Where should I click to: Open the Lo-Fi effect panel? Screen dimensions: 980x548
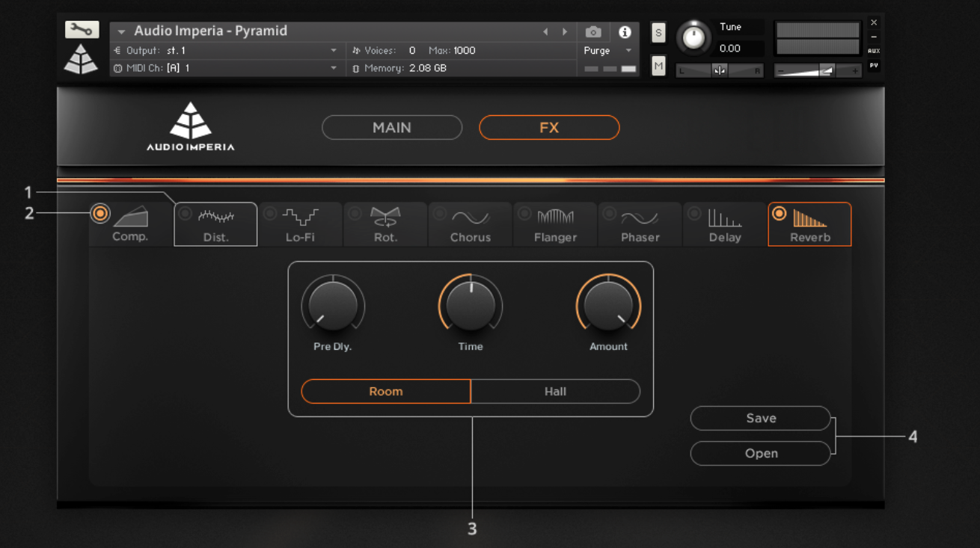[x=300, y=224]
